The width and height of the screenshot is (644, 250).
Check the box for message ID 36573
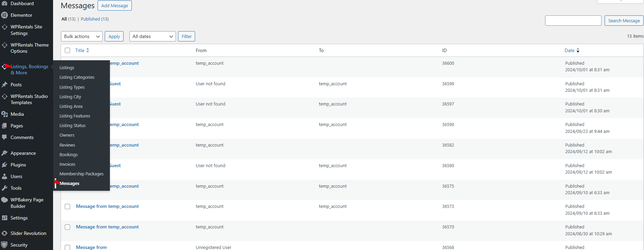(67, 207)
